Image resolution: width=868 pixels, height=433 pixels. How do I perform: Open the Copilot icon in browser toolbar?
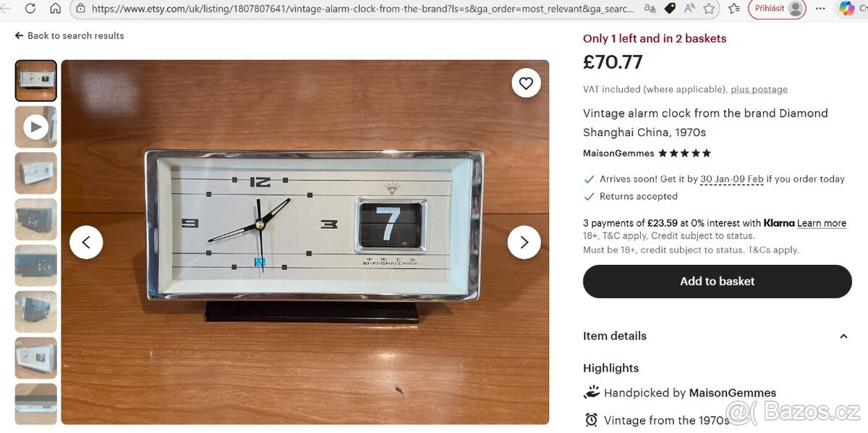846,9
